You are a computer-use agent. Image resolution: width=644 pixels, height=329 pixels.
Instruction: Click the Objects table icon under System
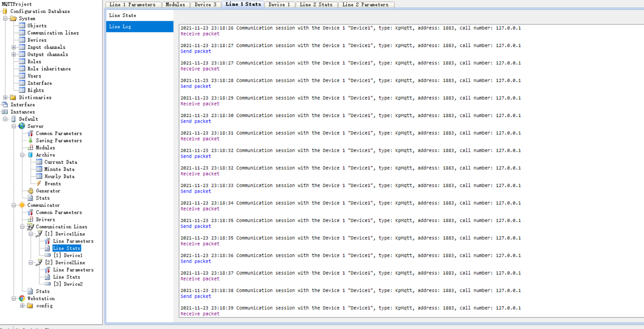pos(22,25)
